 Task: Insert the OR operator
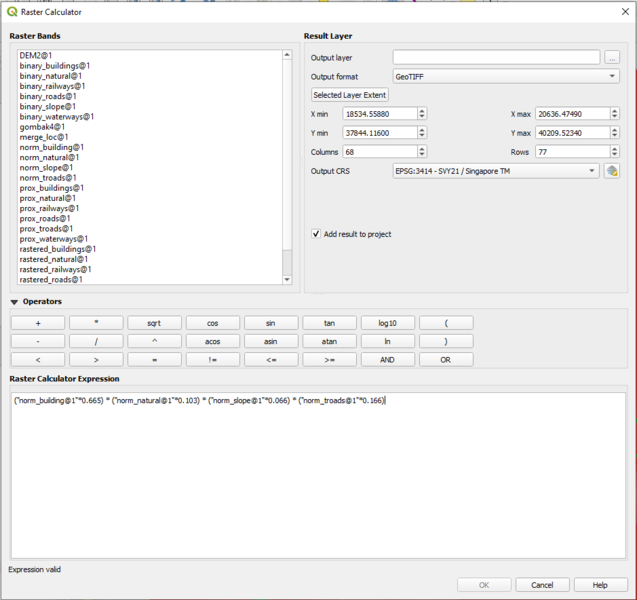pyautogui.click(x=446, y=360)
